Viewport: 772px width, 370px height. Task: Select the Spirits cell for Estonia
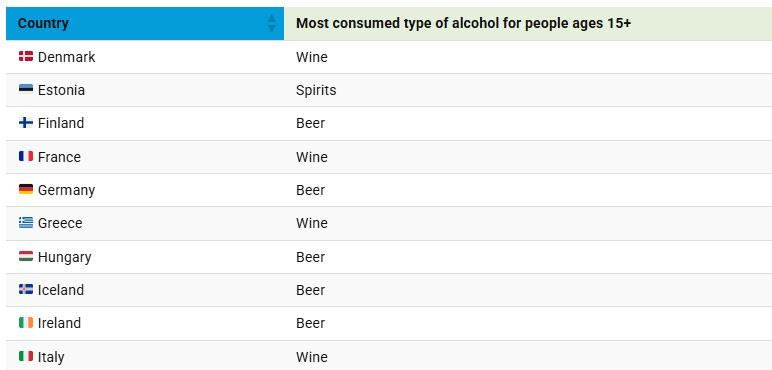click(316, 91)
